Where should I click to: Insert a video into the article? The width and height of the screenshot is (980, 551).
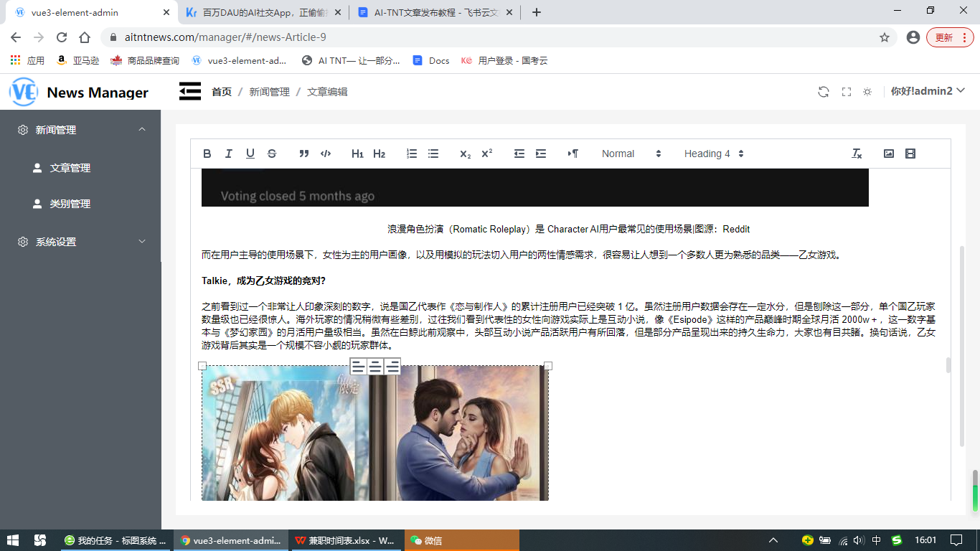[x=910, y=154]
